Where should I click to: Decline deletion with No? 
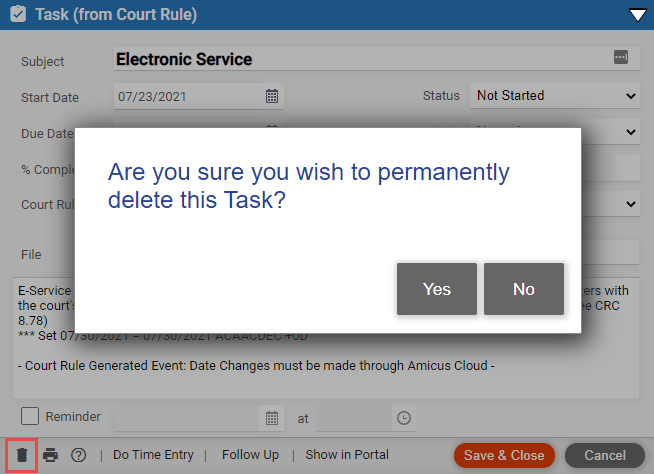click(x=524, y=289)
